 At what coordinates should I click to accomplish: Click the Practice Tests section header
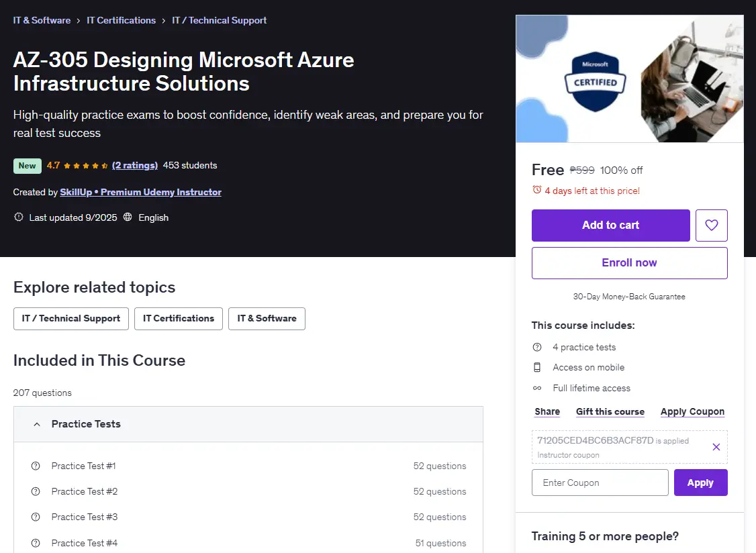248,424
